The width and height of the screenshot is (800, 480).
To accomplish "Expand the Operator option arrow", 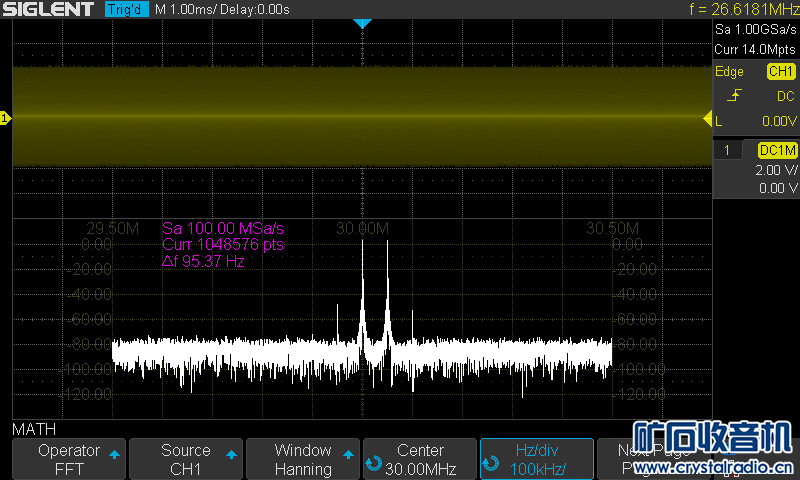I will point(114,454).
